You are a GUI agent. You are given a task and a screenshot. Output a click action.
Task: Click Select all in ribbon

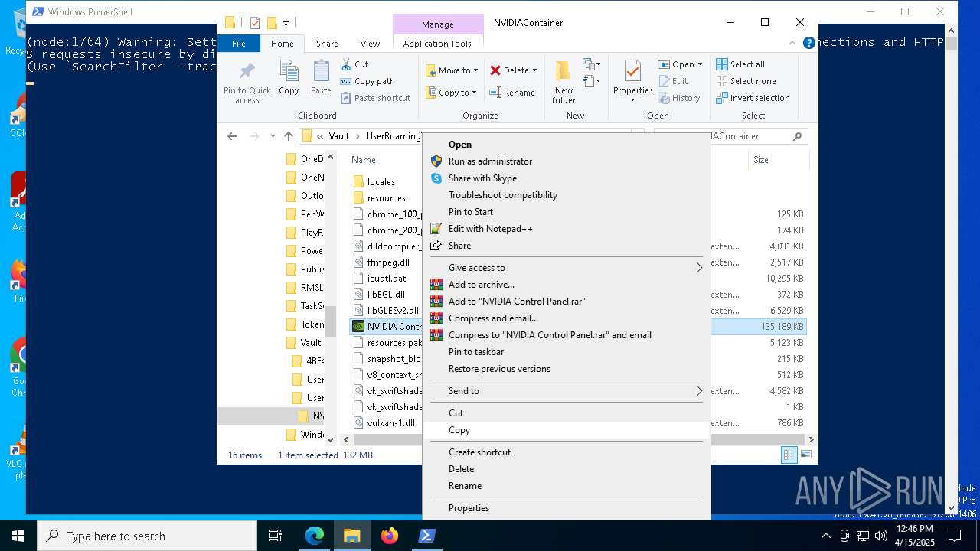pos(740,64)
